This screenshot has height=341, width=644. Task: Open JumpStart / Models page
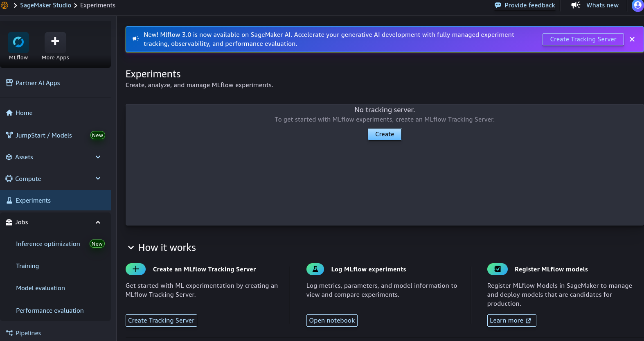pos(44,135)
